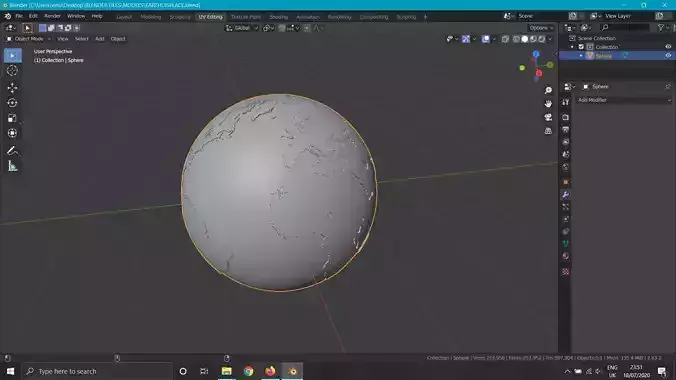Select the Transform tool
The image size is (676, 380).
[13, 133]
